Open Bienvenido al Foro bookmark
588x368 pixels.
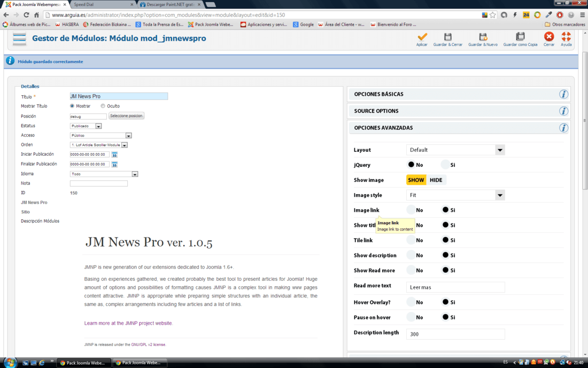click(x=393, y=25)
